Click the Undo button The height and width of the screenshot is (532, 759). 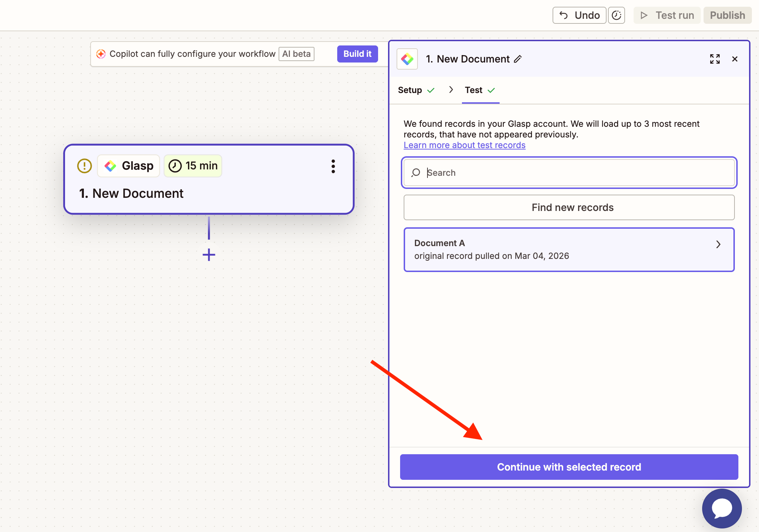[579, 15]
